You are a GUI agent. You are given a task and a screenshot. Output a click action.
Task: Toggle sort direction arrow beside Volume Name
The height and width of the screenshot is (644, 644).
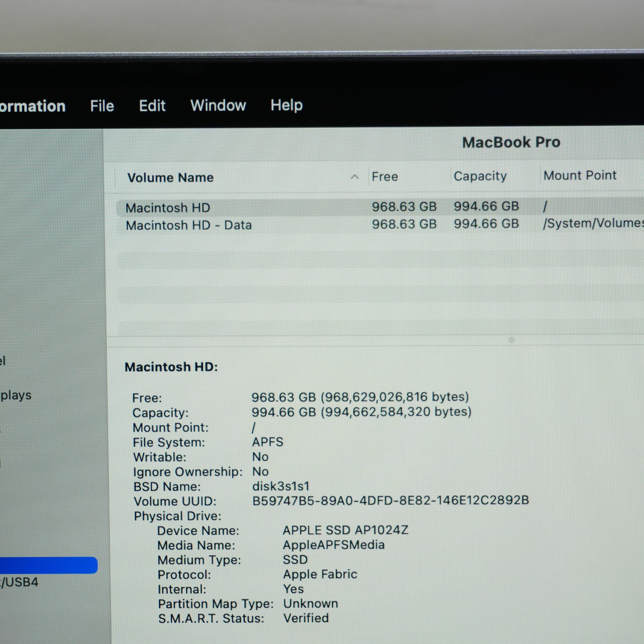[354, 177]
